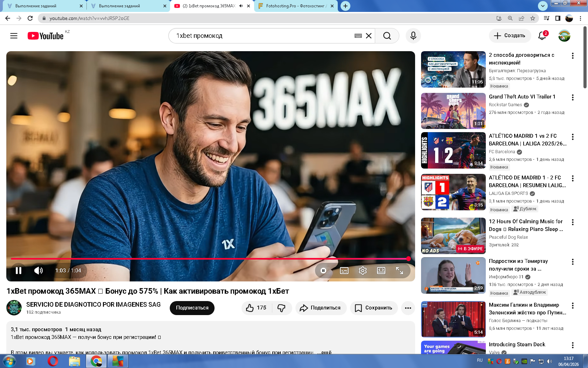Open the notifications bell
588x368 pixels.
pos(542,36)
